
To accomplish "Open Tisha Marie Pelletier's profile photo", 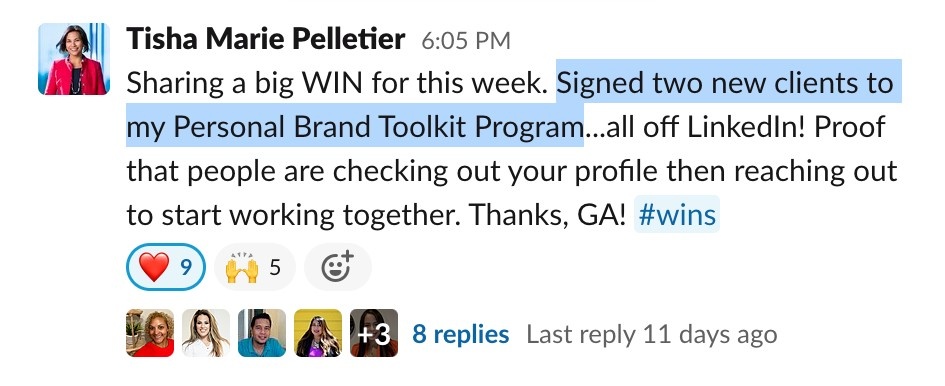I will 74,59.
